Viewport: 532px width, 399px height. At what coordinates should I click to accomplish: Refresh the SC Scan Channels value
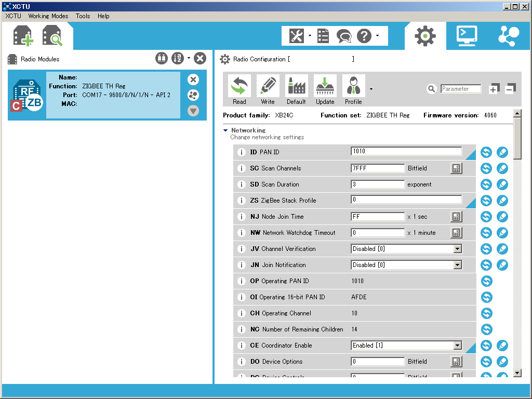486,168
